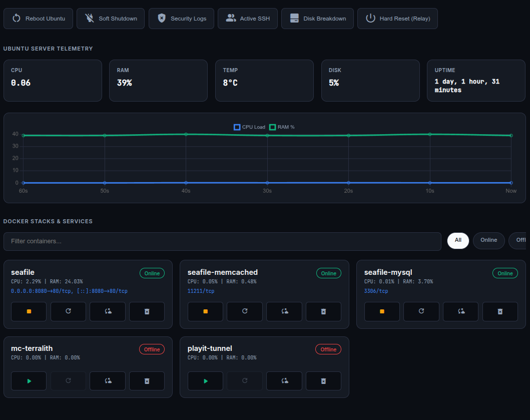The image size is (530, 420).
Task: Toggle RAM % series in chart legend
Action: pos(282,127)
